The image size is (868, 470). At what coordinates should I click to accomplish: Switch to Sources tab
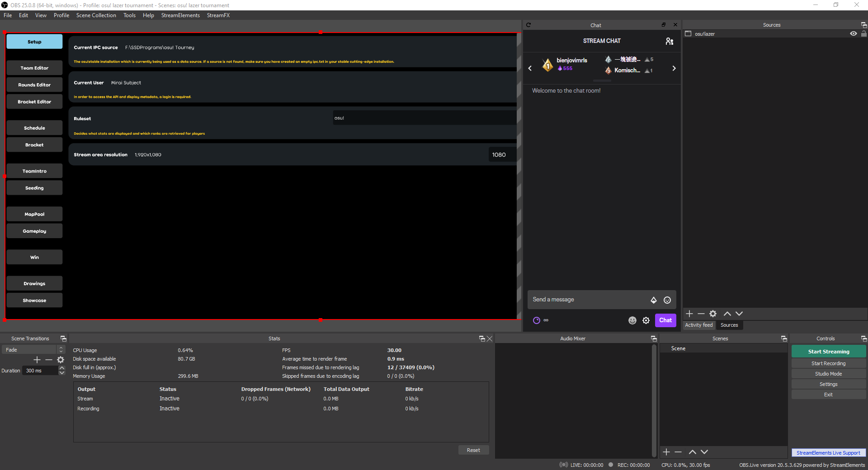[x=729, y=325]
